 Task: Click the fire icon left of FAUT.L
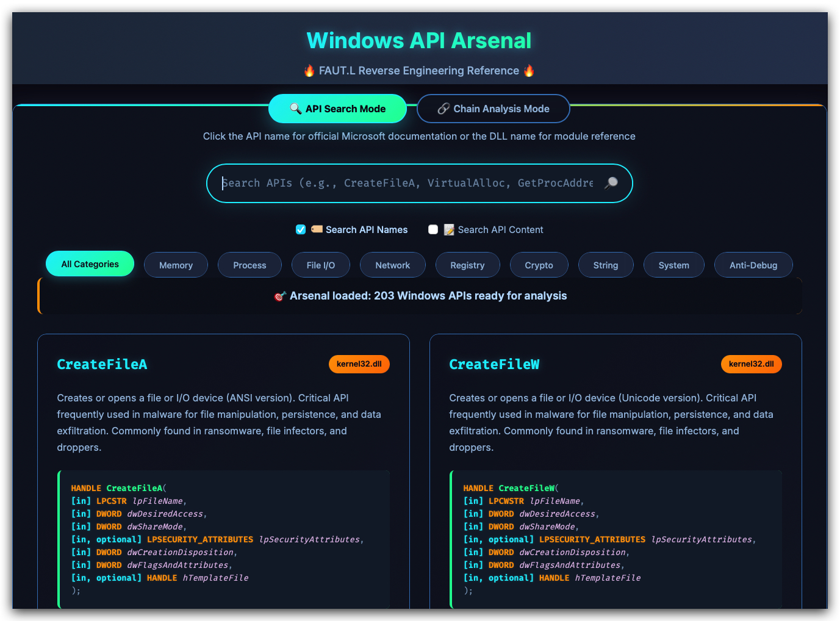coord(310,71)
